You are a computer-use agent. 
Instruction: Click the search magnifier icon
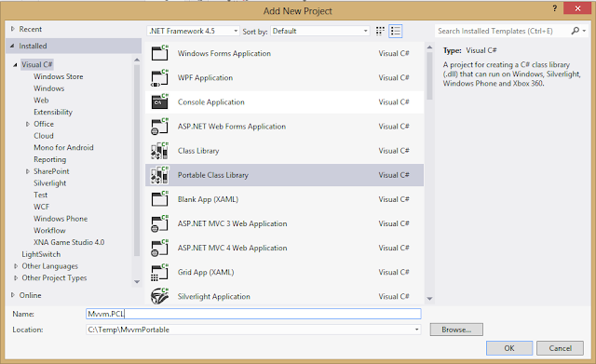(x=576, y=31)
